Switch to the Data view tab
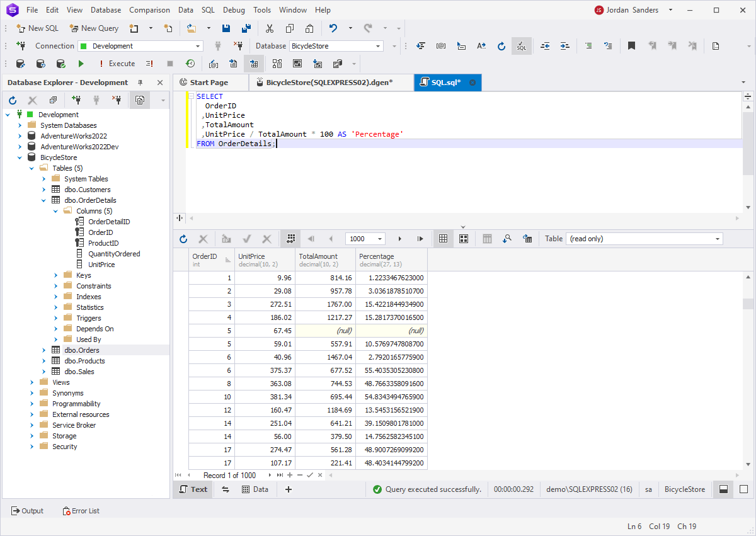The height and width of the screenshot is (536, 756). point(255,489)
